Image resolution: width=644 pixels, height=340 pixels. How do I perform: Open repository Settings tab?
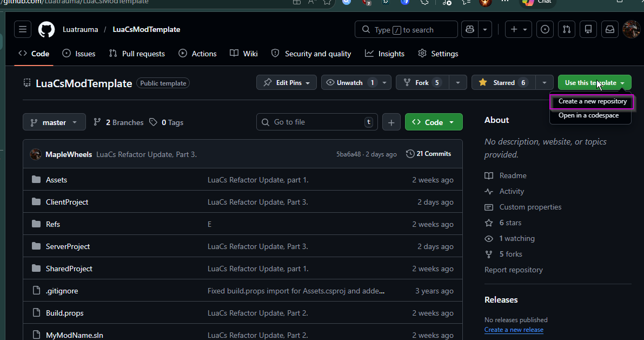tap(438, 54)
